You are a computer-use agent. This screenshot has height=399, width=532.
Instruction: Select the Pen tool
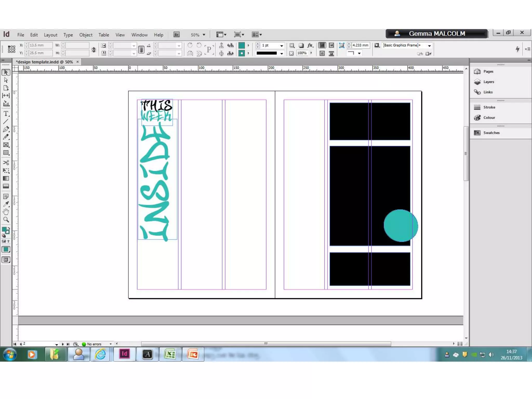[x=6, y=129]
